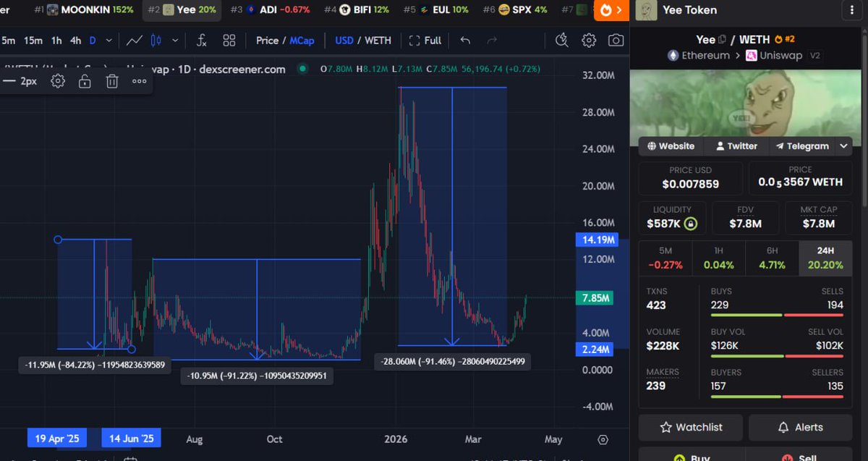Open the chart layout grid icon
The width and height of the screenshot is (868, 461).
pos(229,41)
